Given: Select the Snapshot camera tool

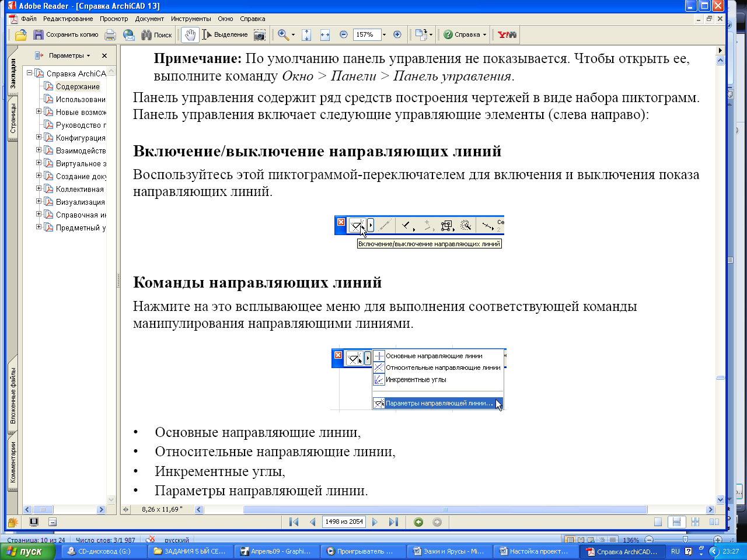Looking at the screenshot, I should click(260, 35).
